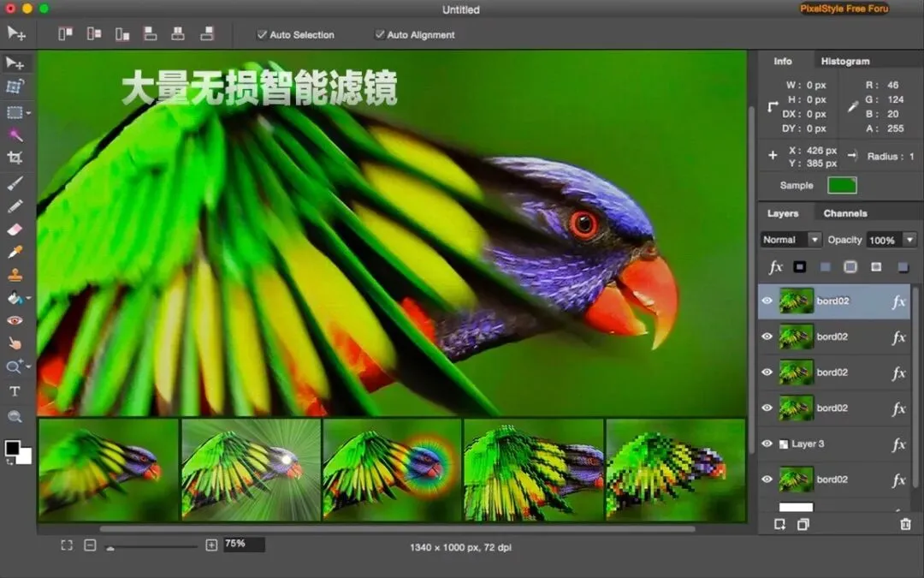Image resolution: width=924 pixels, height=578 pixels.
Task: Open the layer effects fx button
Action: tap(775, 267)
